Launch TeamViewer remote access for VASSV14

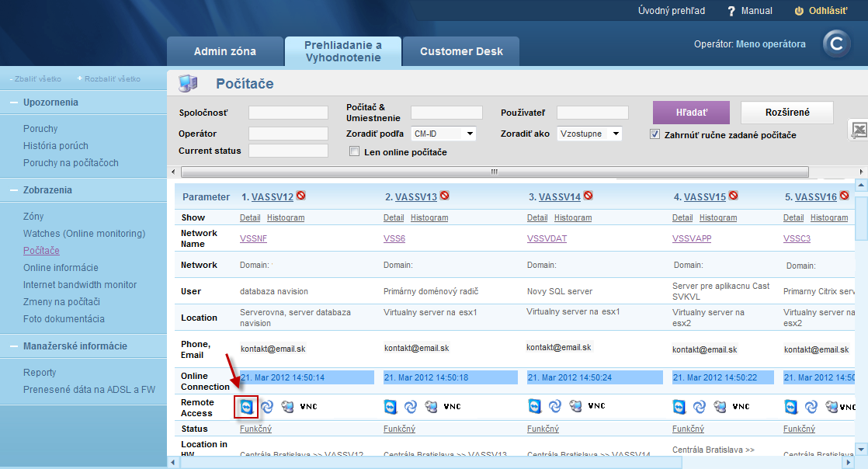[534, 406]
